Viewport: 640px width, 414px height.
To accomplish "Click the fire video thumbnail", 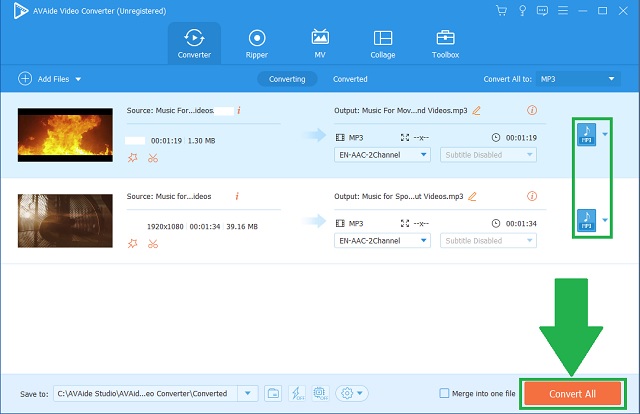I will click(x=65, y=135).
